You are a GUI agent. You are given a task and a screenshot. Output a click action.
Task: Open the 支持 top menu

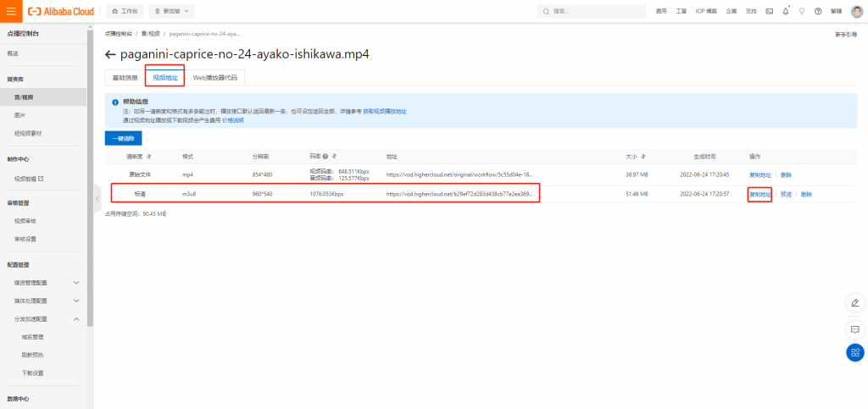pyautogui.click(x=751, y=11)
